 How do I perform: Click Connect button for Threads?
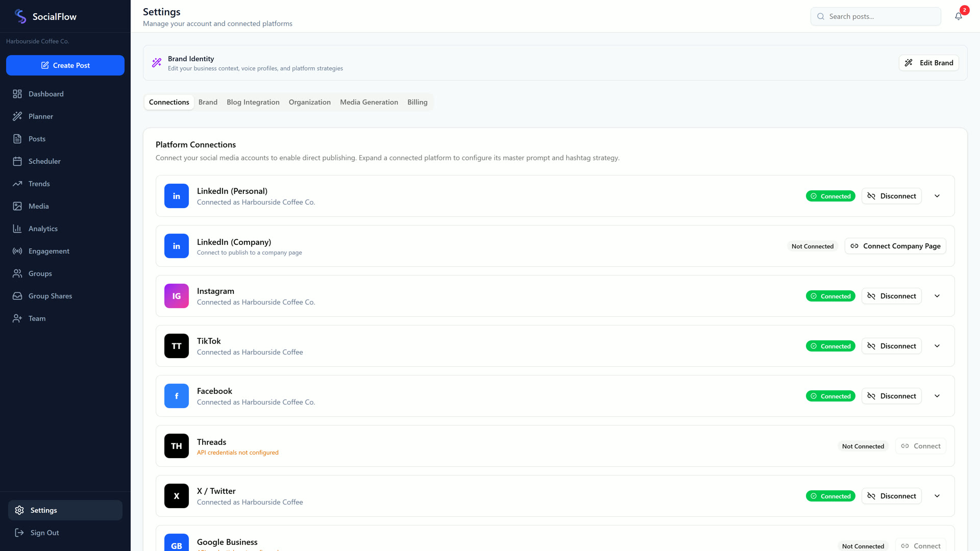tap(921, 446)
